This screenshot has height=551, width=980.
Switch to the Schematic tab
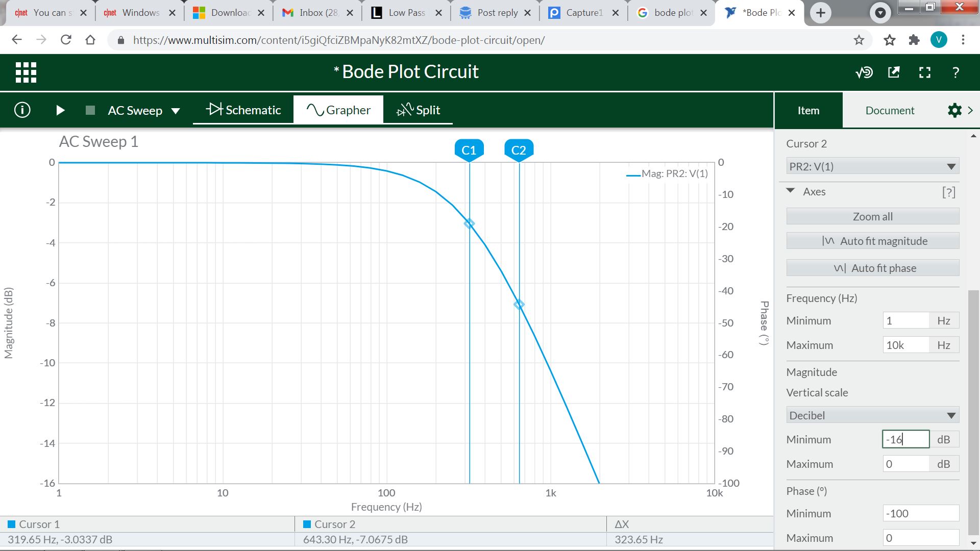(243, 110)
